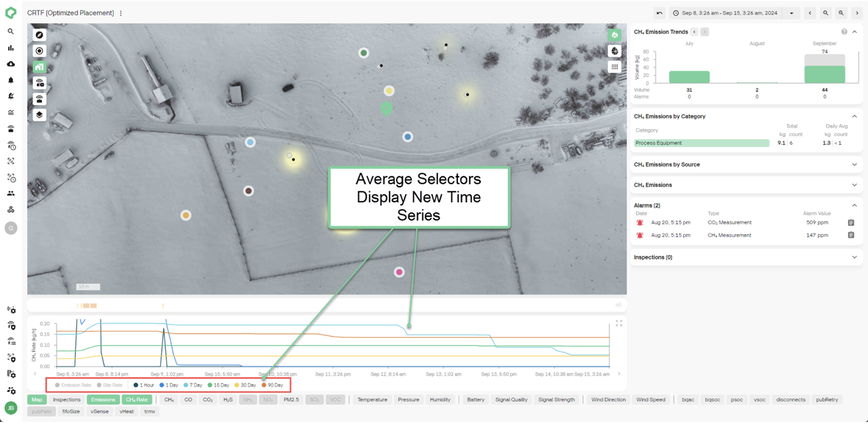Toggle the green site building map button
Image resolution: width=868 pixels, height=424 pixels.
point(39,67)
